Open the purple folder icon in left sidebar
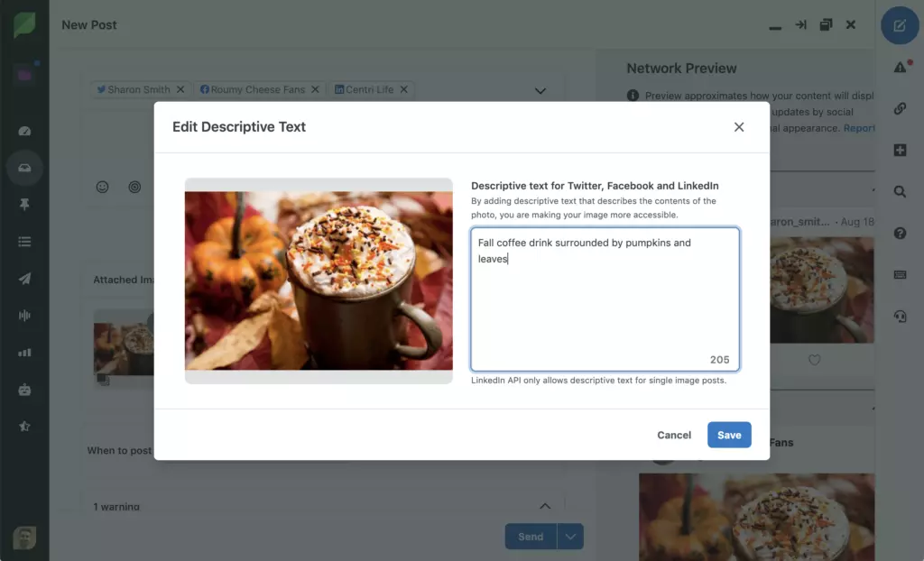 [x=24, y=75]
